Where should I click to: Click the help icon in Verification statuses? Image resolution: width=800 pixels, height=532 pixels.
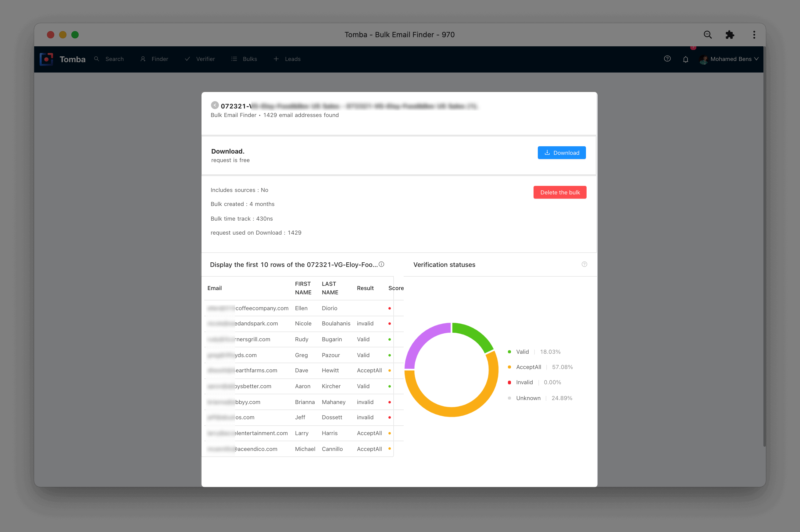pos(584,264)
